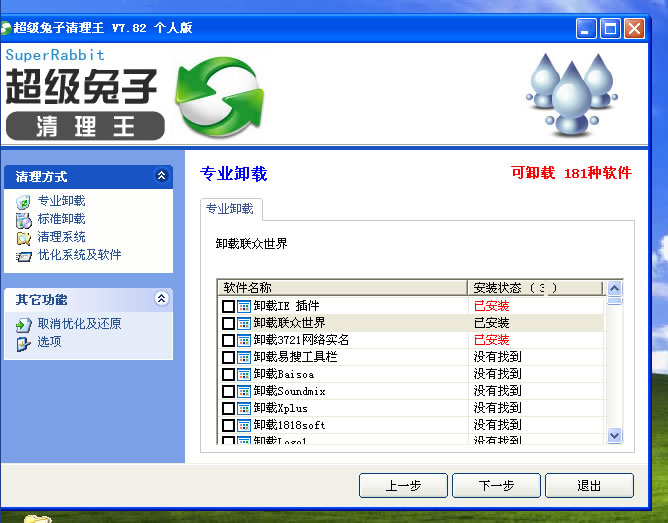The height and width of the screenshot is (523, 668).
Task: Click the 下一步 button
Action: coord(496,486)
